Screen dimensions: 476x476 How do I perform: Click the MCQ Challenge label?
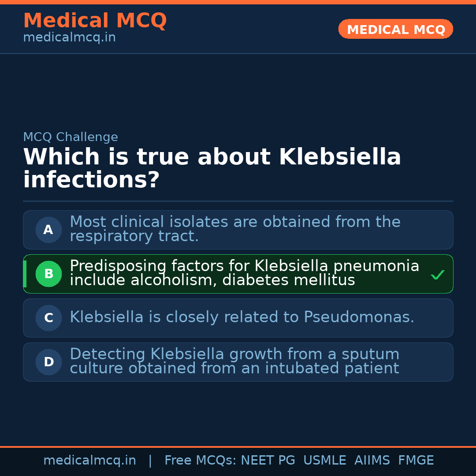71,137
